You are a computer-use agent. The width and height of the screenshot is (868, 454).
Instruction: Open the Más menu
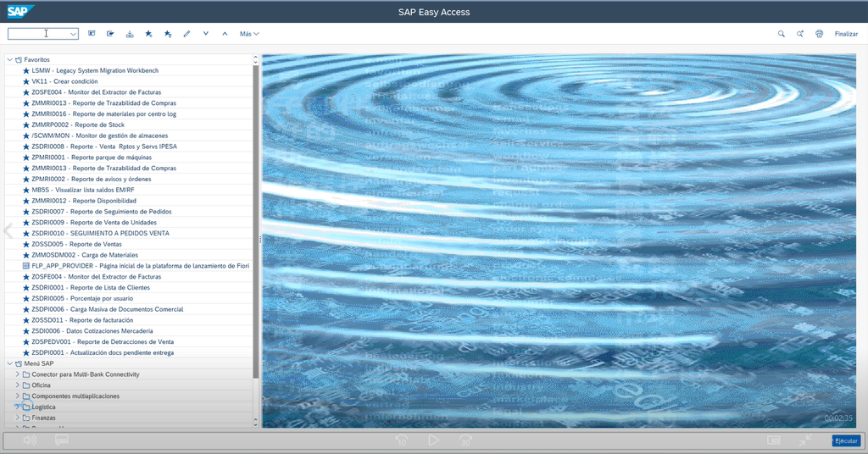point(249,34)
